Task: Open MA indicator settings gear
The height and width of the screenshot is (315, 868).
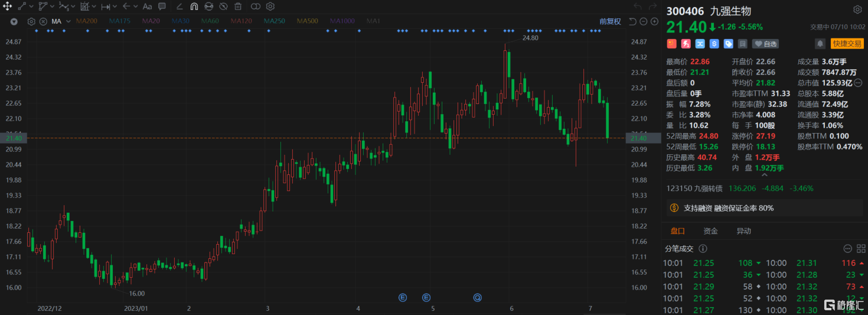Action: pyautogui.click(x=31, y=21)
